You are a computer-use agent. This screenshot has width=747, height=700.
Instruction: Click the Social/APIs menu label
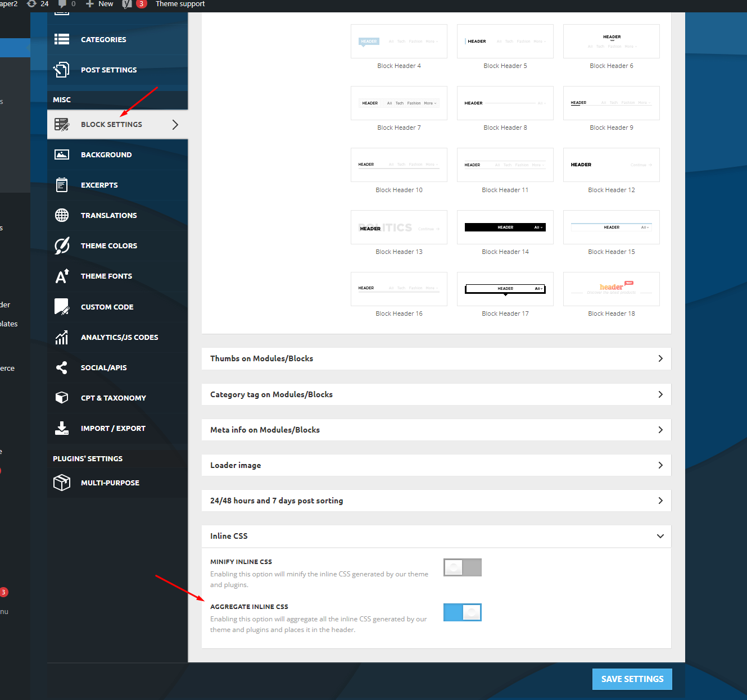pos(103,367)
